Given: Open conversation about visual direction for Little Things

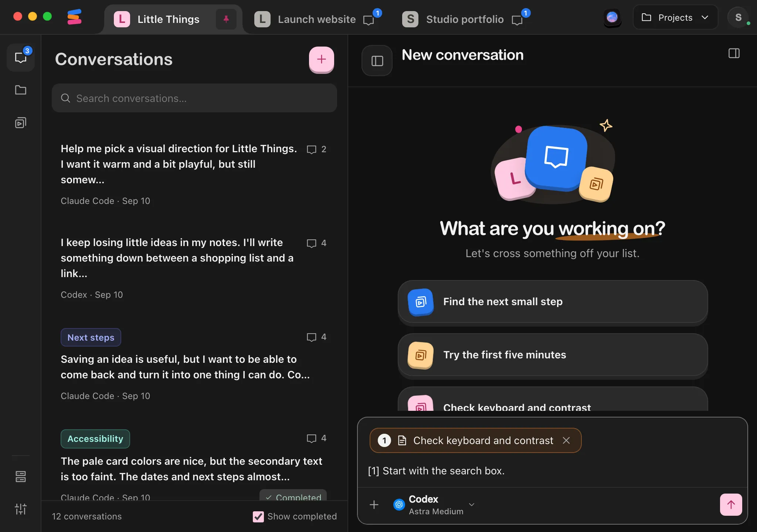Looking at the screenshot, I should click(194, 174).
